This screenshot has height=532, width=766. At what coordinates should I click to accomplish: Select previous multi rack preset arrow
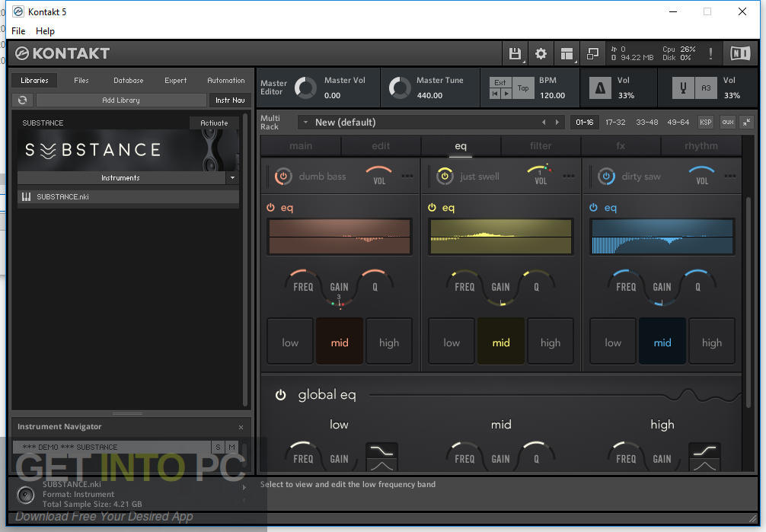[x=544, y=122]
